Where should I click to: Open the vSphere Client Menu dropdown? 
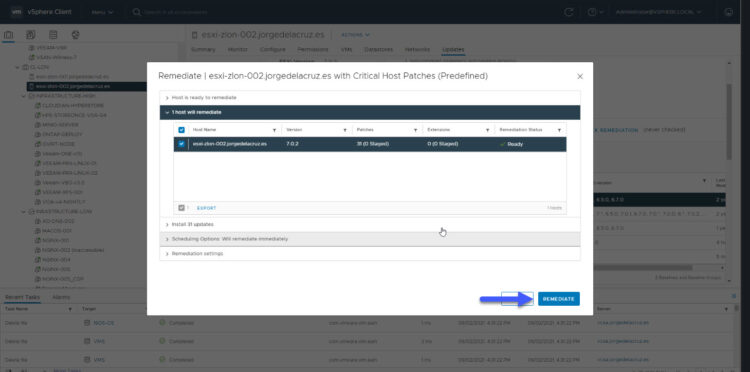pyautogui.click(x=103, y=12)
